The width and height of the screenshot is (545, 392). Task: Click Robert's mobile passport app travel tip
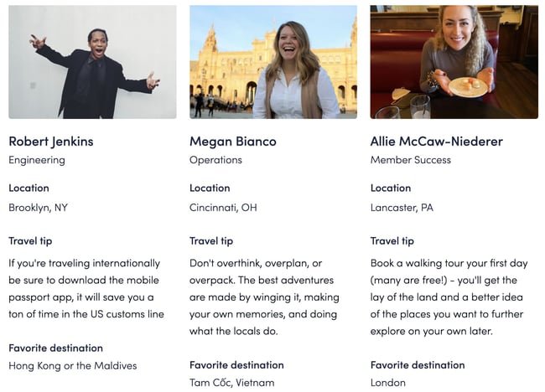coord(86,289)
